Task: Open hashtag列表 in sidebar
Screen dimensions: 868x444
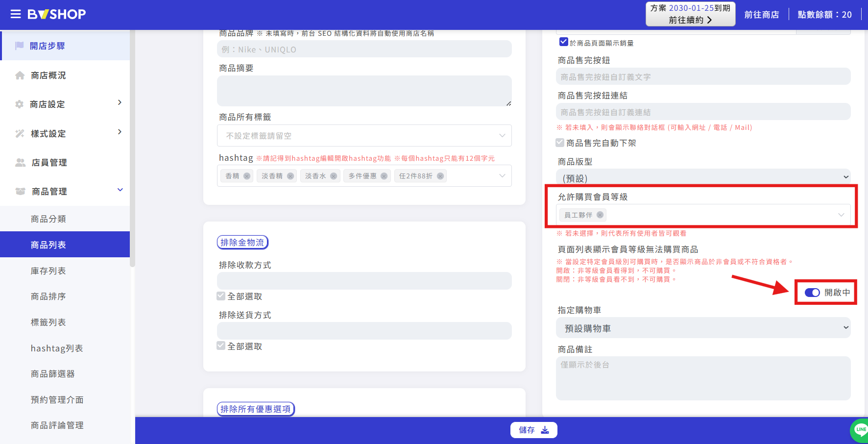Action: [57, 348]
